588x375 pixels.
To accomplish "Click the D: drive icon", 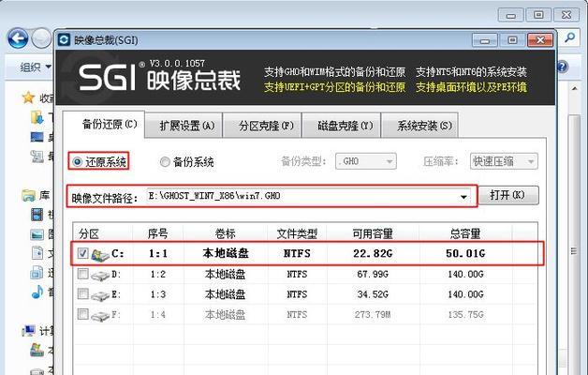I will pyautogui.click(x=100, y=276).
